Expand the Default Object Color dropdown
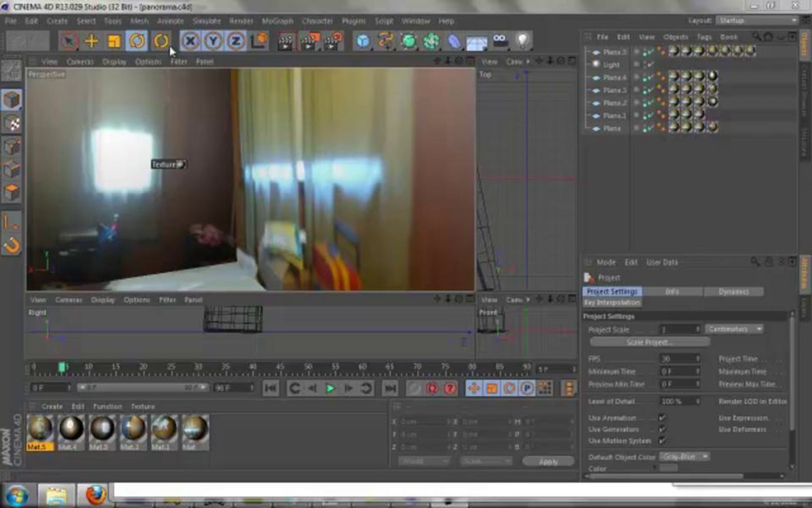The height and width of the screenshot is (508, 812). pos(684,457)
